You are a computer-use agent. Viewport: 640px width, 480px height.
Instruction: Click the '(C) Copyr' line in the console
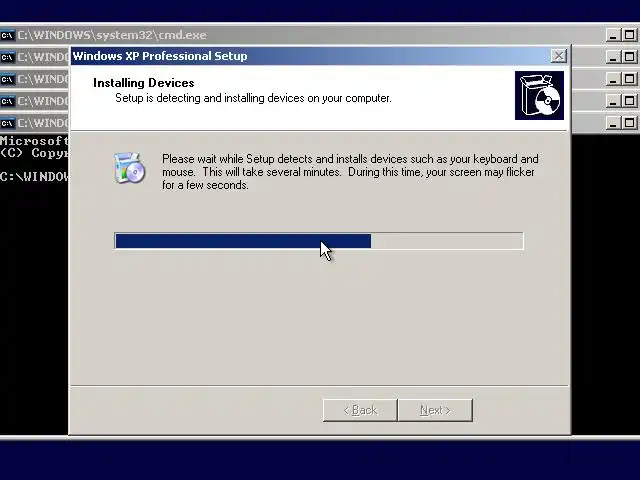tap(34, 153)
